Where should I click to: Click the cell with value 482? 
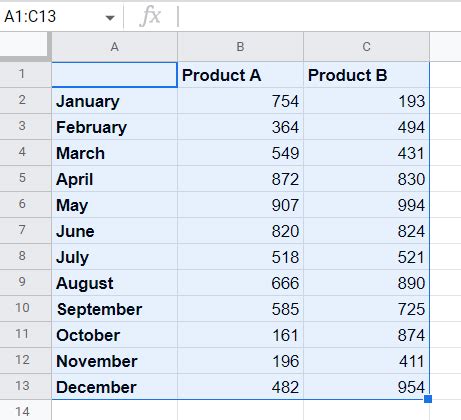(240, 387)
